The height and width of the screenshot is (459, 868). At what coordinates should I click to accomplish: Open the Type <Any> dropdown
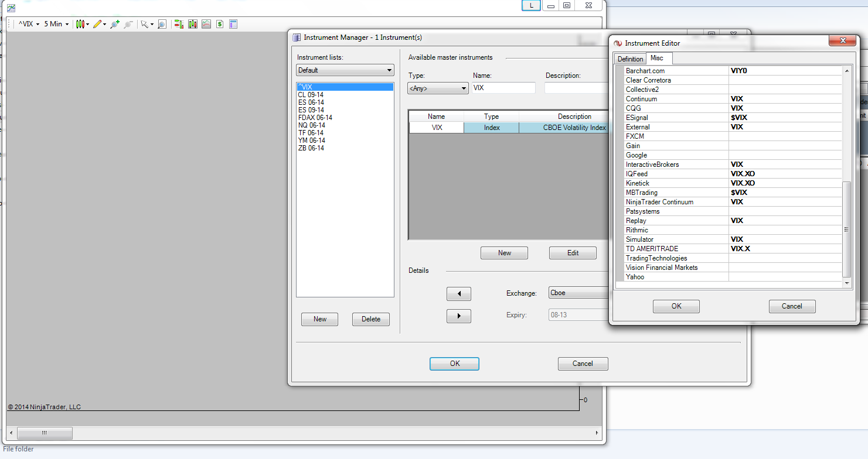tap(438, 88)
